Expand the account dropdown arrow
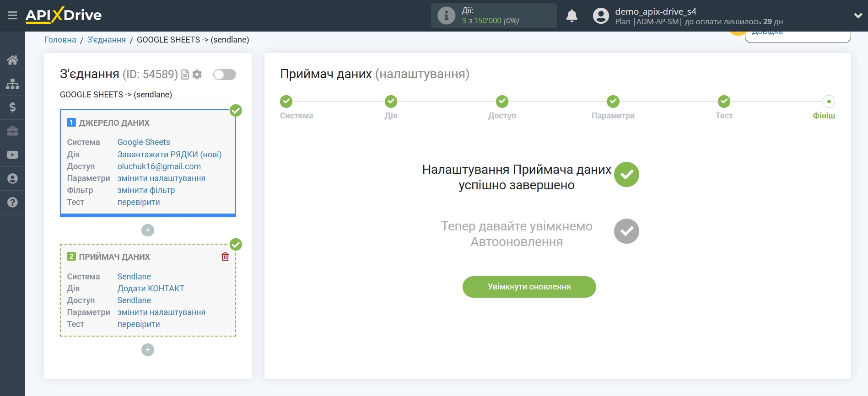Viewport: 868px width, 396px height. point(858,16)
